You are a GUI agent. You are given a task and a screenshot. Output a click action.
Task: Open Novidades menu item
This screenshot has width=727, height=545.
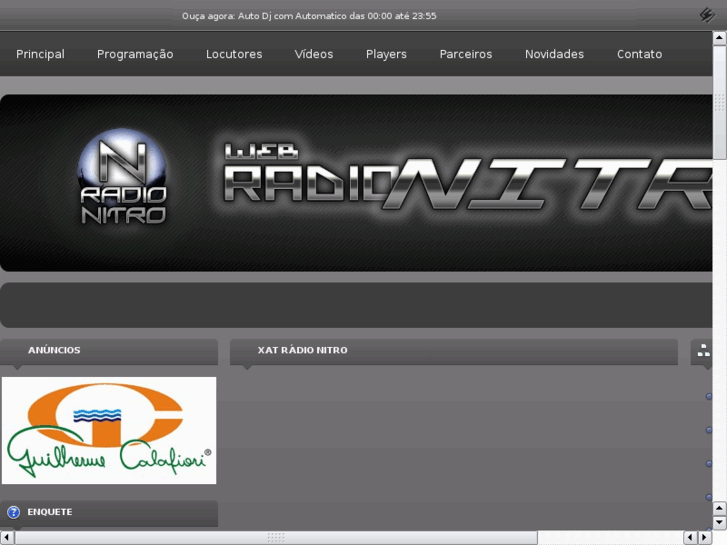(555, 54)
